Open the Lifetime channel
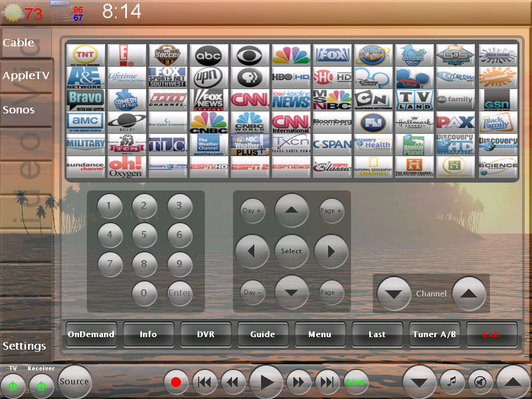532x399 pixels. click(126, 78)
